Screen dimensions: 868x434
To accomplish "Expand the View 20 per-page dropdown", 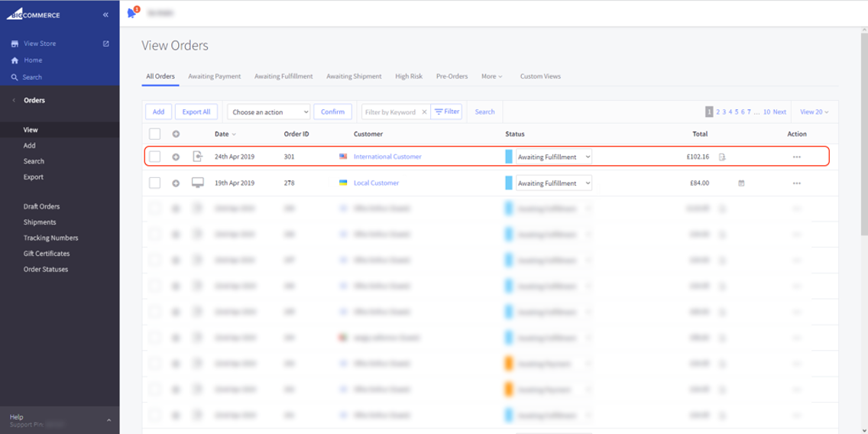I will click(x=814, y=112).
